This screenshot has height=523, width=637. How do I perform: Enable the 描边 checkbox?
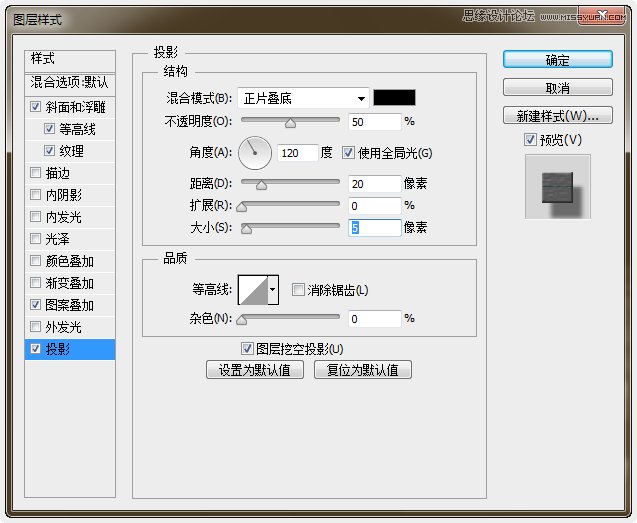click(36, 173)
